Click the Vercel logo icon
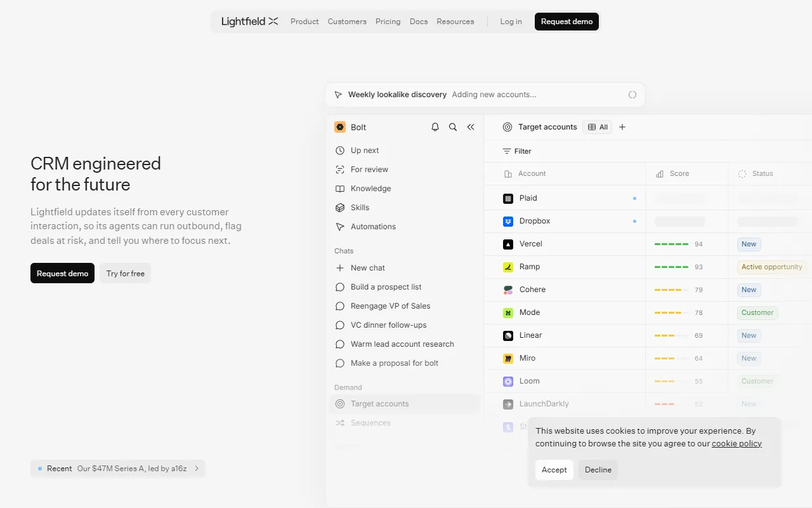Screen dimensions: 812x508 click(508, 244)
